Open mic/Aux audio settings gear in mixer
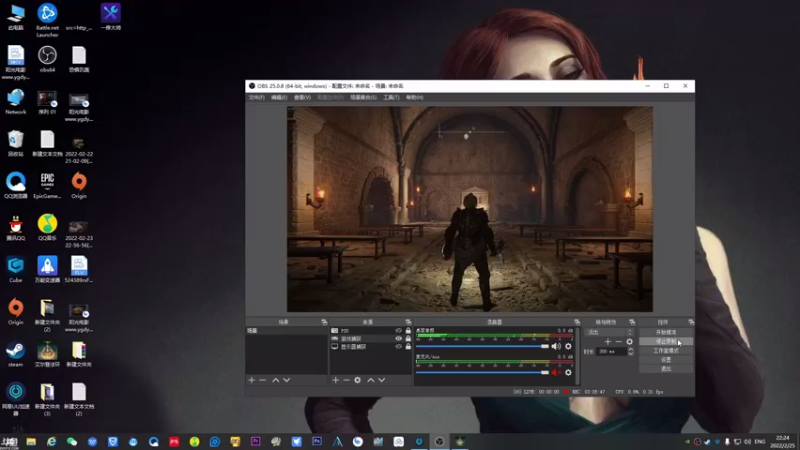This screenshot has height=450, width=800. pos(568,372)
